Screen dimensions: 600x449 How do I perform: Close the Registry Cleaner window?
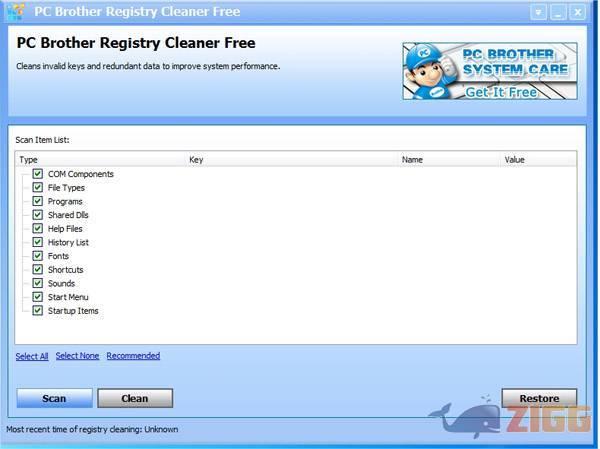point(578,12)
